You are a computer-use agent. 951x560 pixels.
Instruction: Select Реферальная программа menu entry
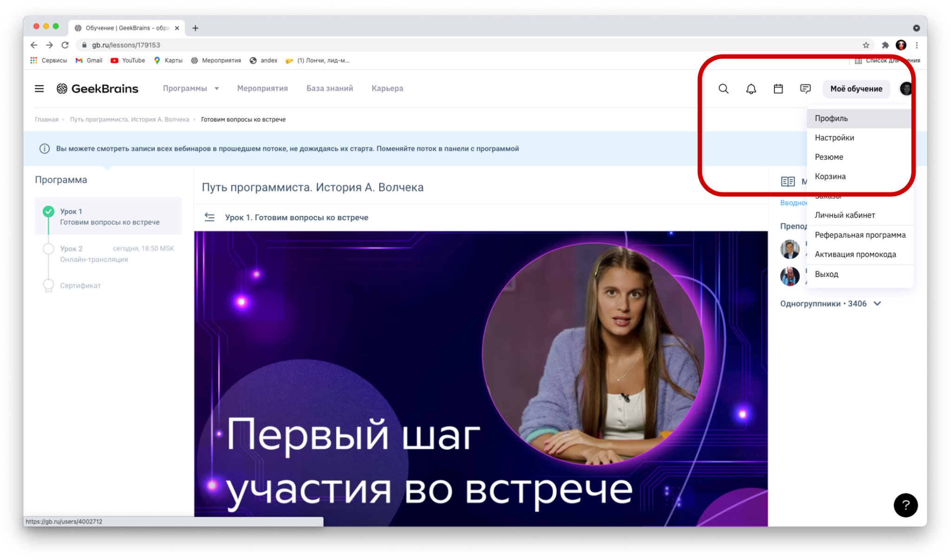[860, 235]
